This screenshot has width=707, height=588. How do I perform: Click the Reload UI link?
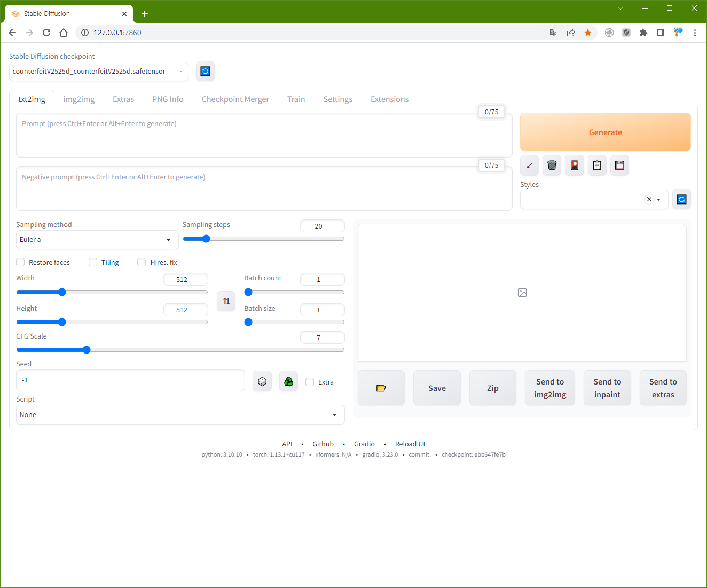click(x=410, y=444)
